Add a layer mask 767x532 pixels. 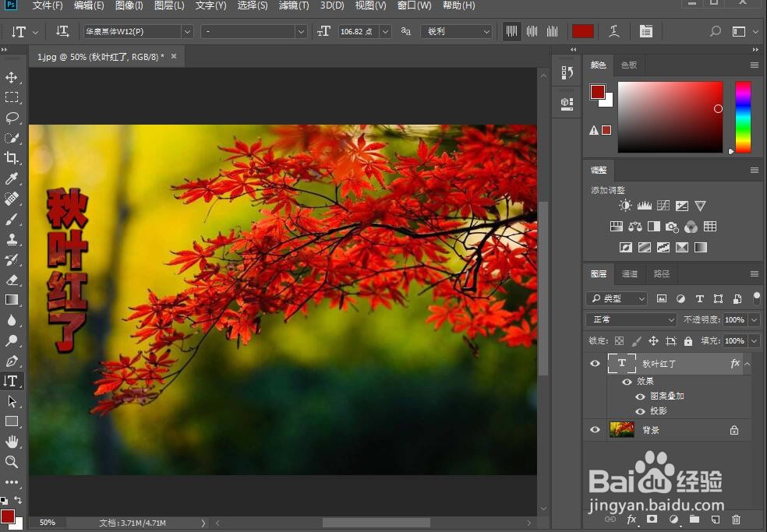point(652,519)
